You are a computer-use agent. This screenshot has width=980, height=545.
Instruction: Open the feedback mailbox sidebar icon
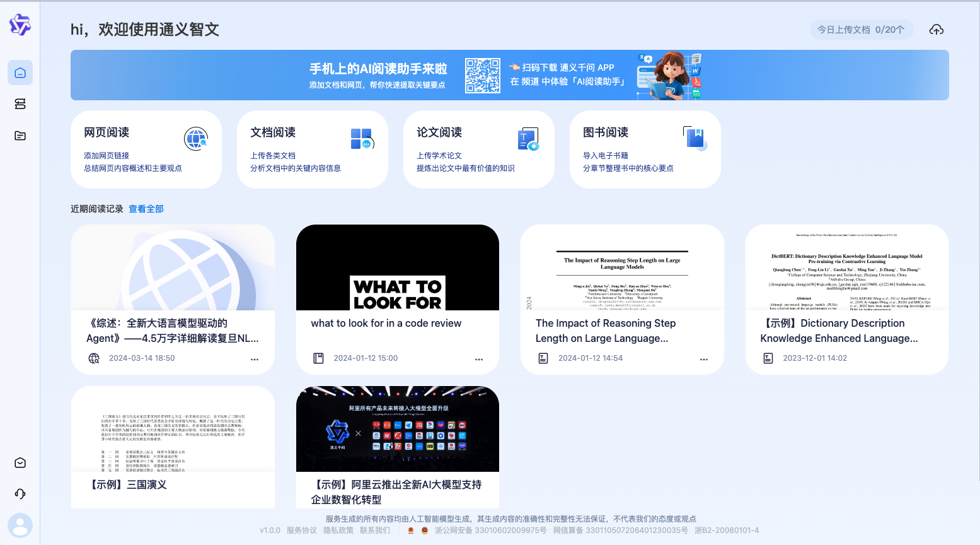coord(20,463)
